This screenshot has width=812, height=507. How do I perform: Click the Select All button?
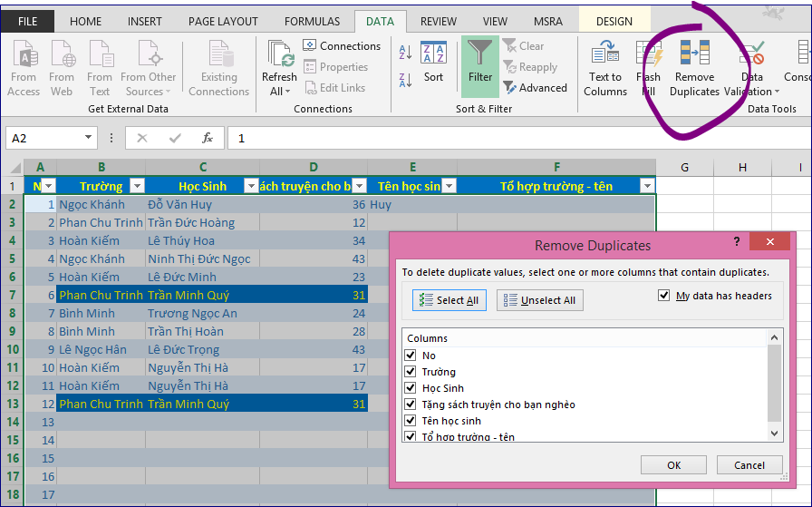click(x=449, y=300)
